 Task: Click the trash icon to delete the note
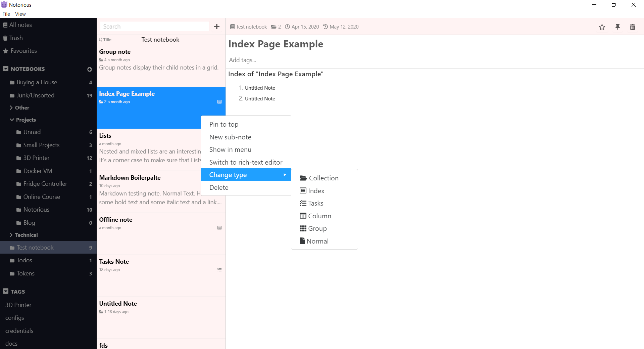pos(632,27)
